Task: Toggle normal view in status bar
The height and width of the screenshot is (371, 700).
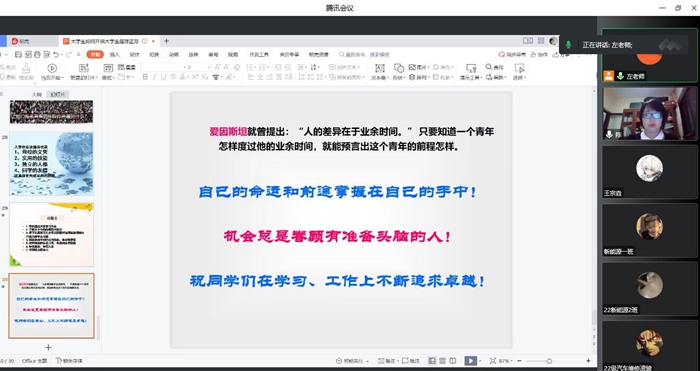Action: coord(432,361)
